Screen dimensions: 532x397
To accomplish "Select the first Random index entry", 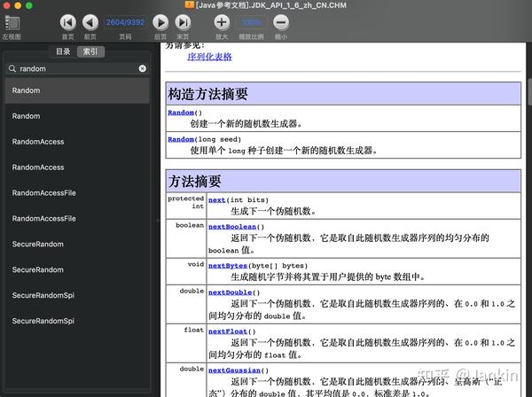I will click(77, 90).
